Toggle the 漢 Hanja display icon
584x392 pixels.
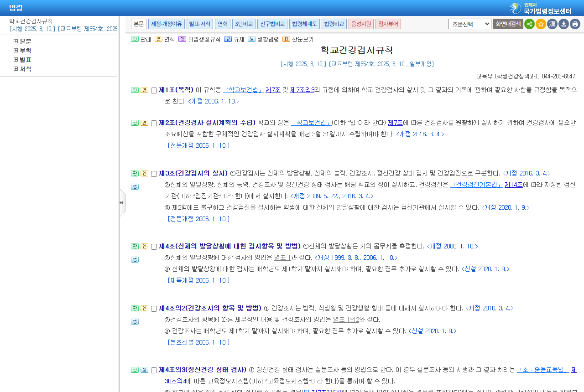tap(552, 24)
